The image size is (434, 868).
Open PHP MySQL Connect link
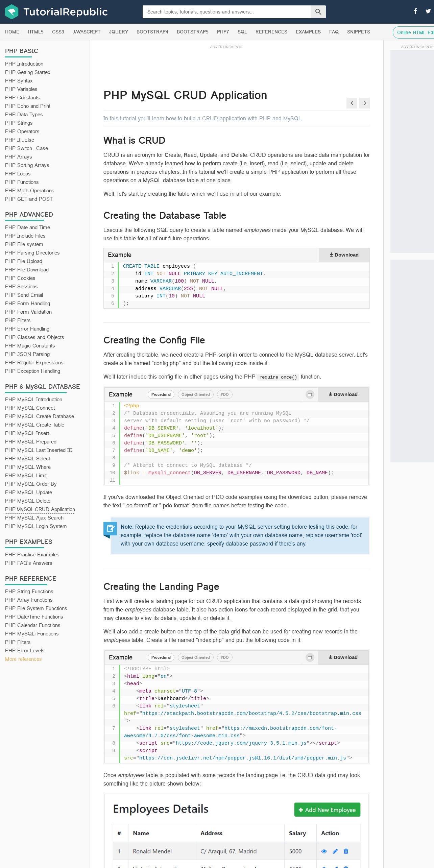(30, 408)
